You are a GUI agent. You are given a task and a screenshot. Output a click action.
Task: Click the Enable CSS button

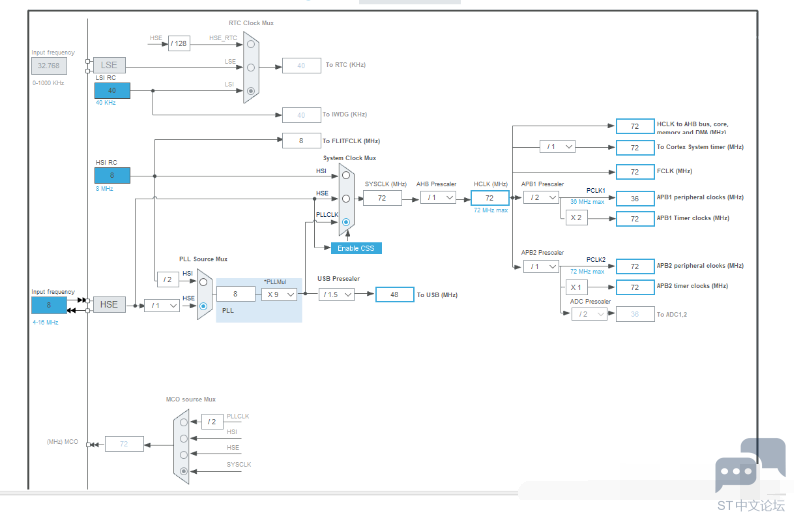coord(356,248)
